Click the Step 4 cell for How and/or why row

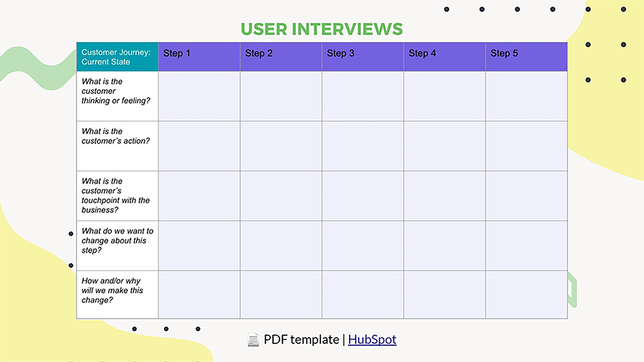pos(444,294)
